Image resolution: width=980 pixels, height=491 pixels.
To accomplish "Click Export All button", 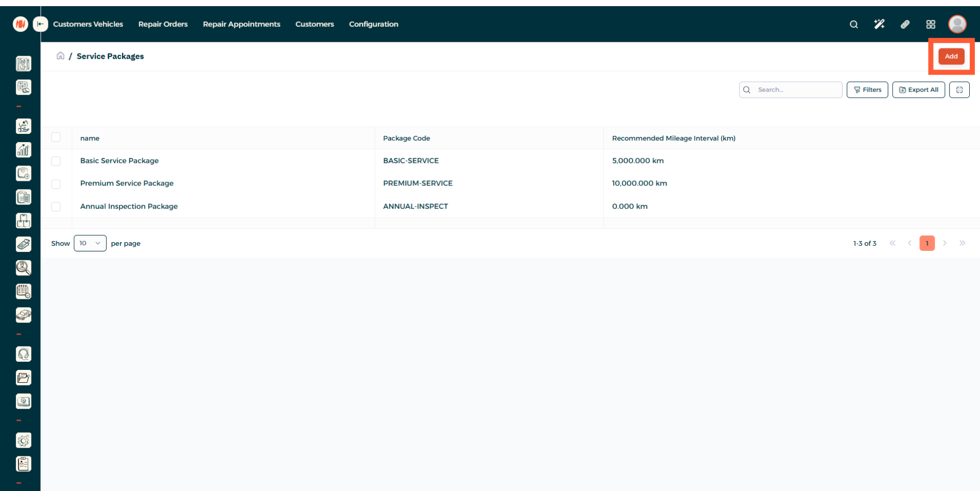I will click(918, 90).
